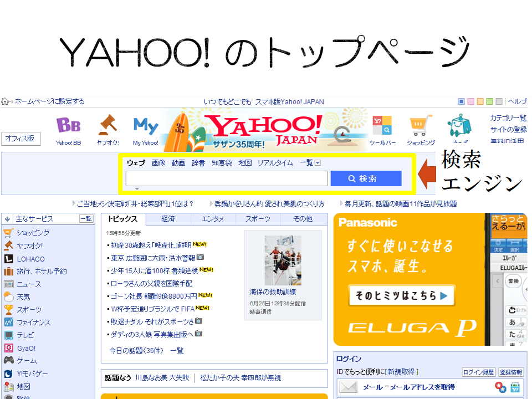This screenshot has width=532, height=399.
Task: Click camera icon beside 敗退ナダル headline
Action: (199, 321)
